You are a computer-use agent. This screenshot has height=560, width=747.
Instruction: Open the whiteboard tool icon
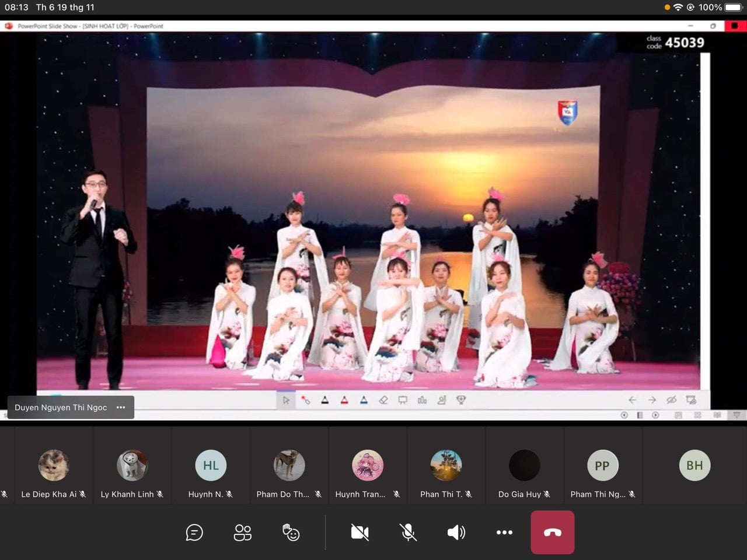pyautogui.click(x=403, y=400)
